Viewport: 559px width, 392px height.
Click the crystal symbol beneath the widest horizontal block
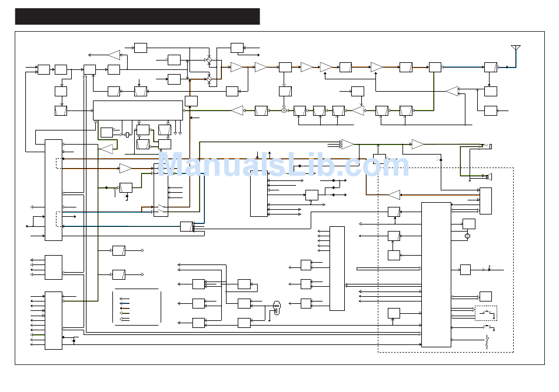coord(127,135)
